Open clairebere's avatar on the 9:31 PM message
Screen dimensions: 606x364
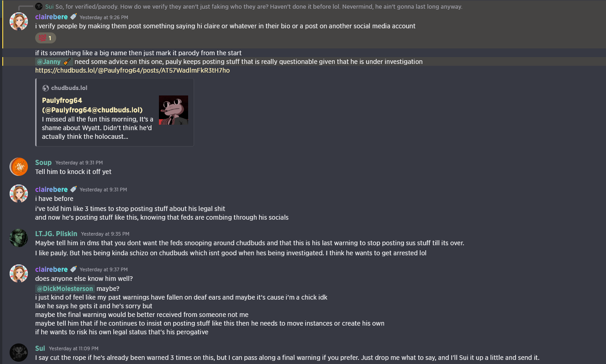pyautogui.click(x=19, y=194)
